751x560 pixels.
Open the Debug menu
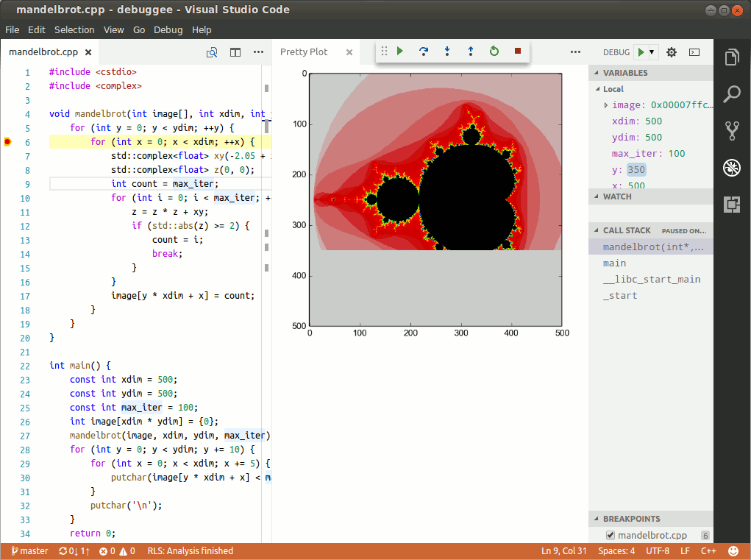168,29
